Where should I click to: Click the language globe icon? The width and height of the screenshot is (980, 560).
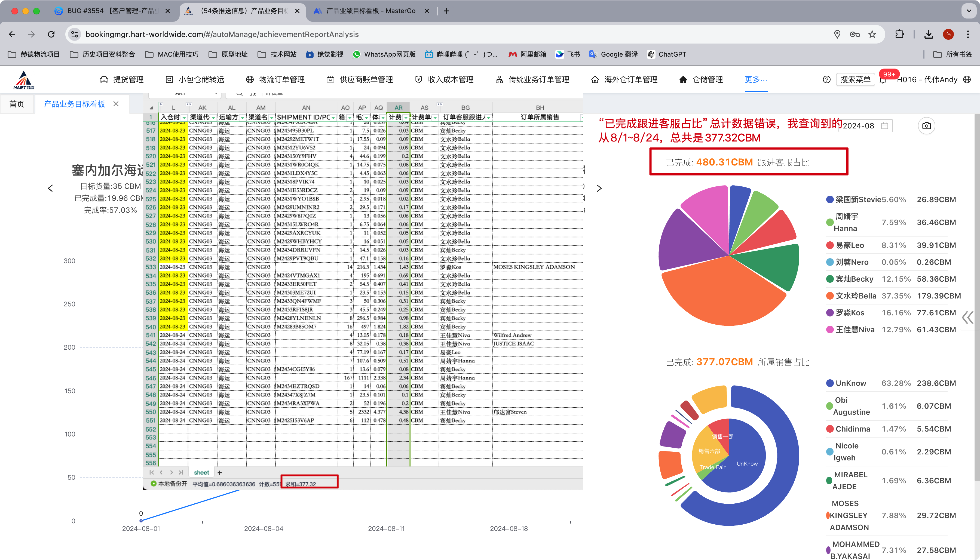(967, 80)
